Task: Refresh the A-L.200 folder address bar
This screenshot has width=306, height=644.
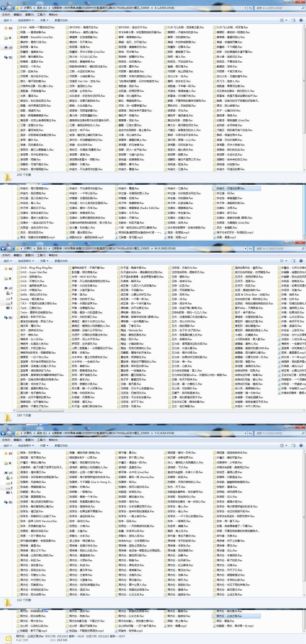Action: point(250,8)
